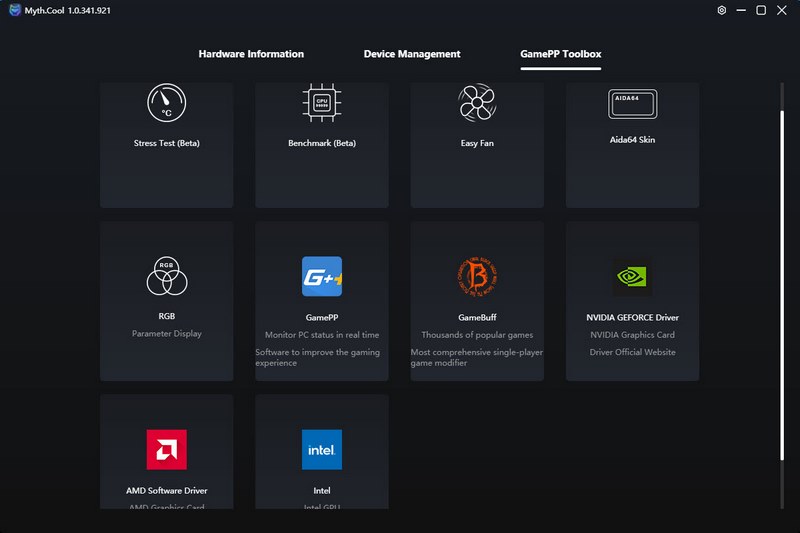Click the GamePP G+ logo icon
Screen dimensions: 800x533
(x=321, y=276)
